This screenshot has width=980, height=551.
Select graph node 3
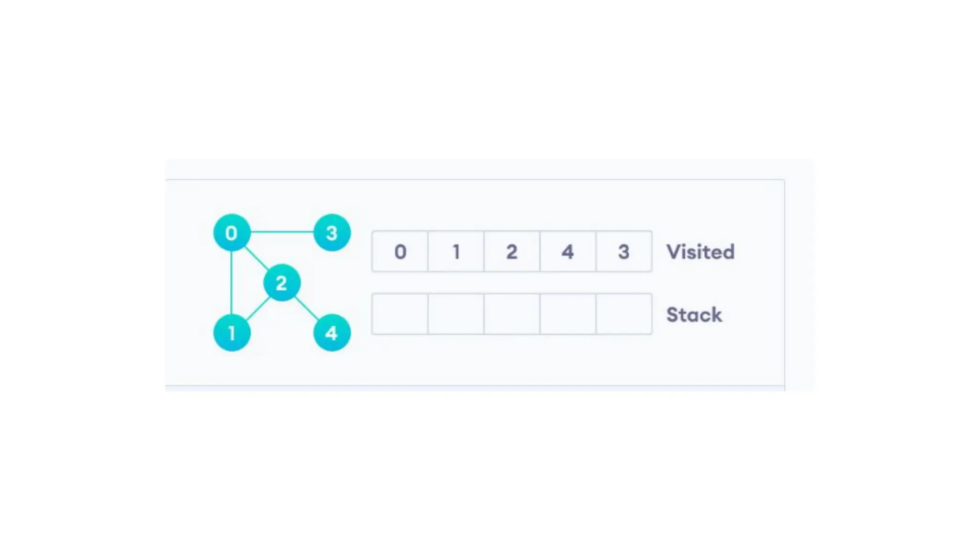tap(332, 233)
